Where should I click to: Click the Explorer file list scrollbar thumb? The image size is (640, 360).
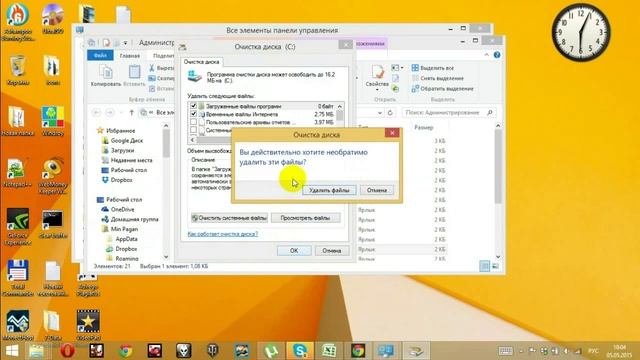[498, 167]
